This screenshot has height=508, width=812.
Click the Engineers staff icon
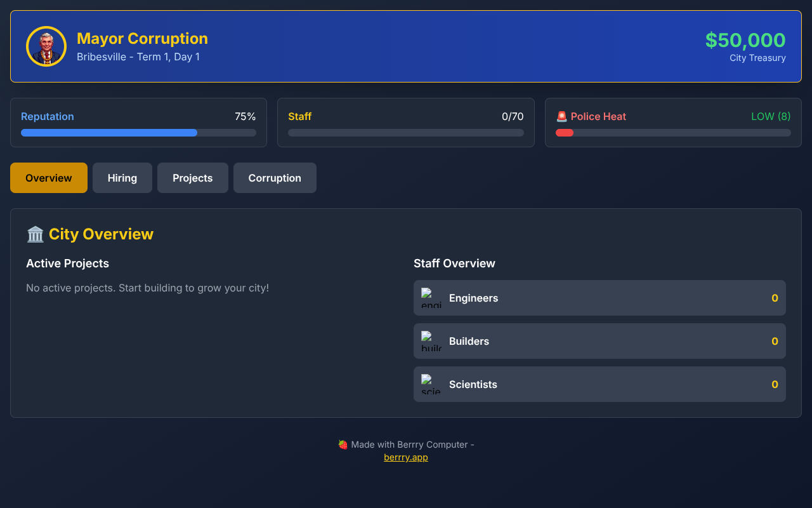click(431, 298)
